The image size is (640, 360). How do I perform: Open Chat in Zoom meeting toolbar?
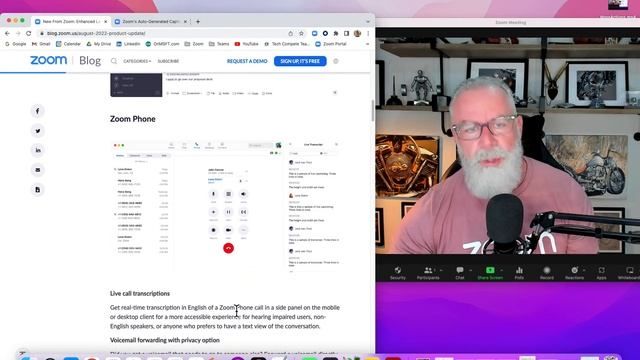[460, 273]
